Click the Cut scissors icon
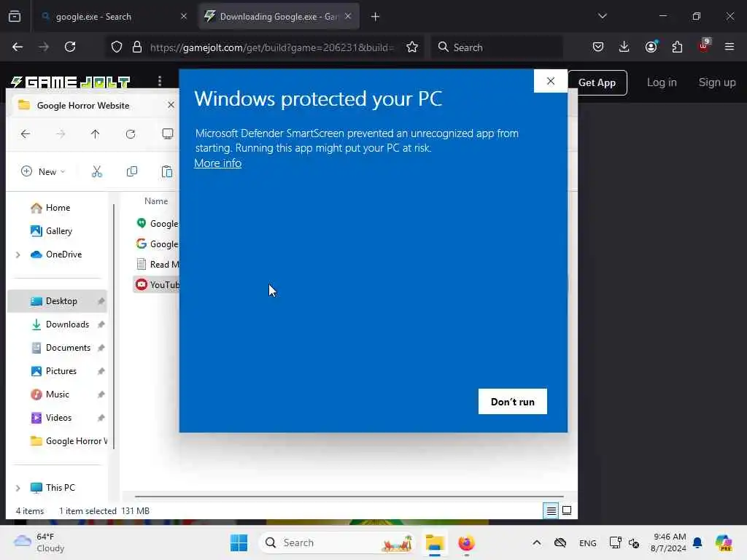This screenshot has width=747, height=560. pos(97,171)
